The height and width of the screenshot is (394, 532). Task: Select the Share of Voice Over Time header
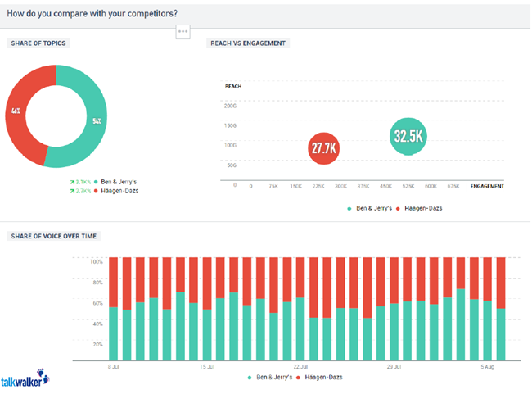pyautogui.click(x=53, y=236)
